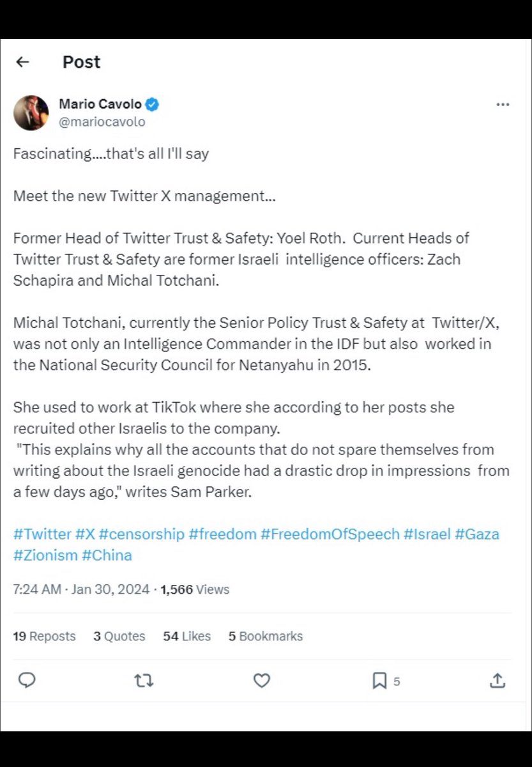Click the share upload icon
This screenshot has height=767, width=532.
[498, 681]
